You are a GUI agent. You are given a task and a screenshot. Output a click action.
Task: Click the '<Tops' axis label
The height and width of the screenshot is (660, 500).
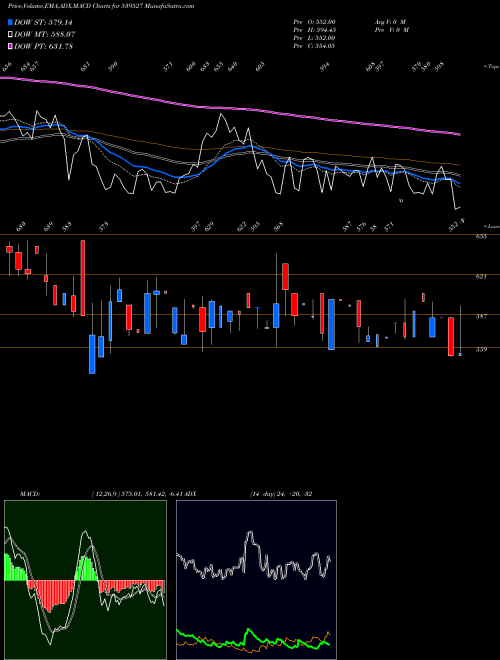491,67
